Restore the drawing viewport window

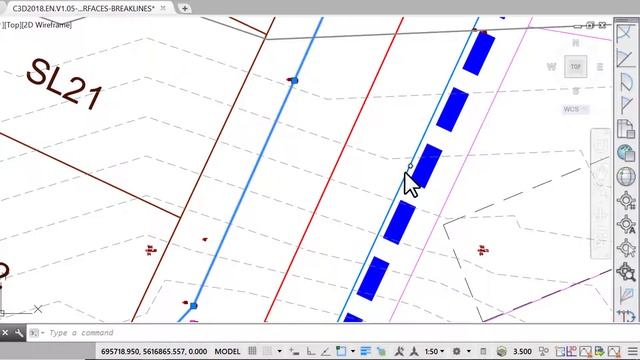click(x=590, y=25)
